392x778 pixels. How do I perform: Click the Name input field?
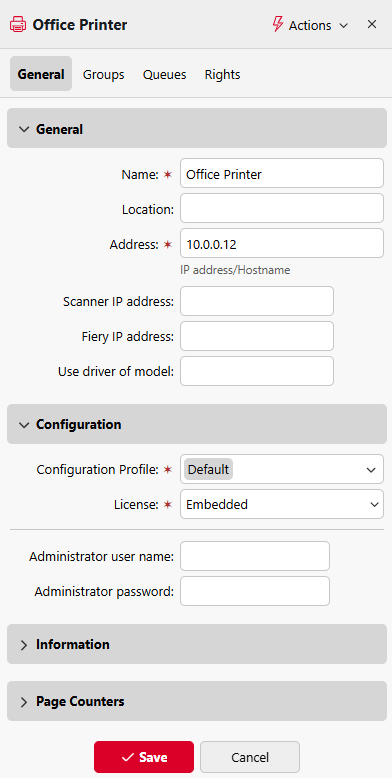(x=282, y=173)
